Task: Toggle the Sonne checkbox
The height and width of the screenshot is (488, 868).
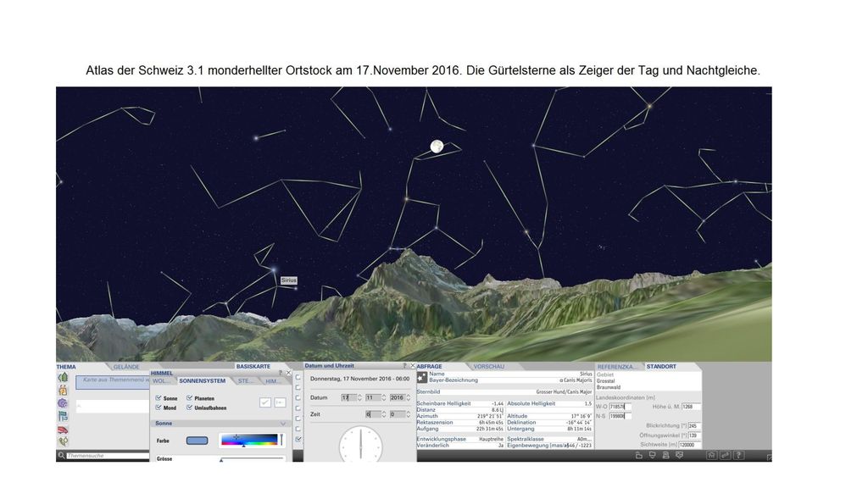Action: click(x=159, y=398)
